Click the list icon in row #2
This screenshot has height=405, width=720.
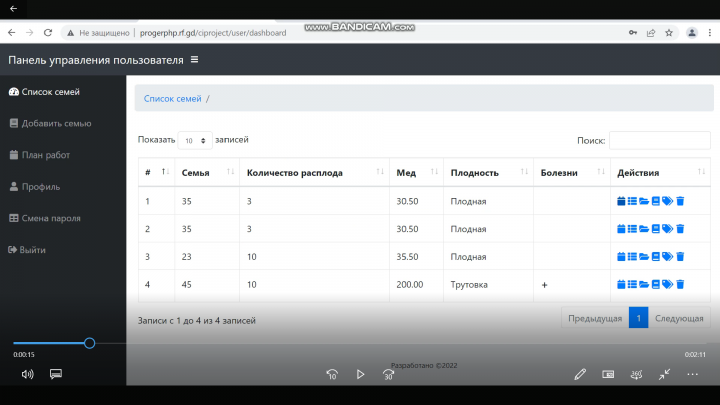point(632,229)
